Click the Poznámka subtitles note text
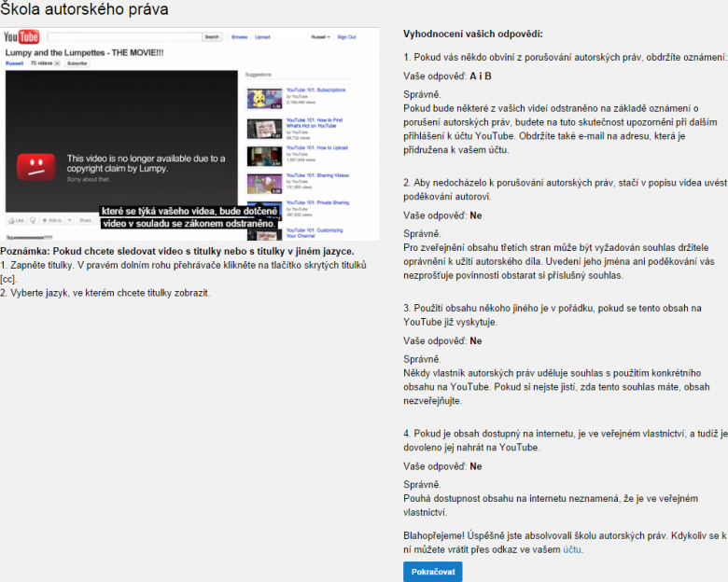 [x=177, y=251]
